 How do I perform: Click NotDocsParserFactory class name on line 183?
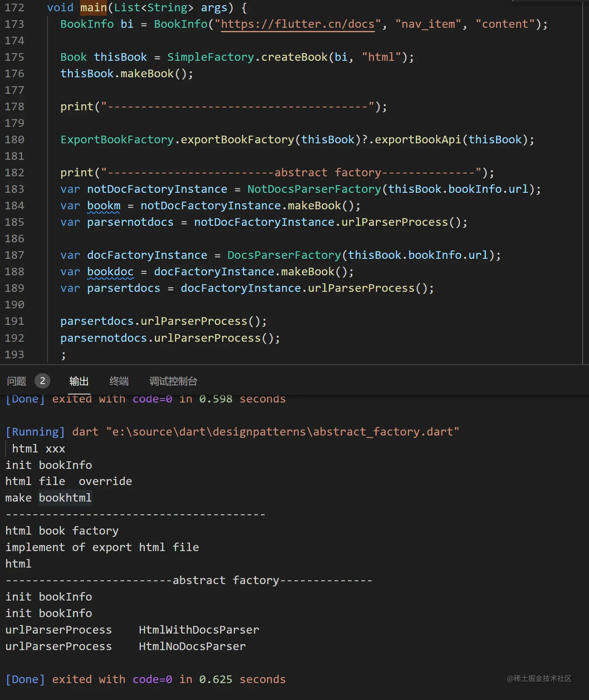(314, 189)
